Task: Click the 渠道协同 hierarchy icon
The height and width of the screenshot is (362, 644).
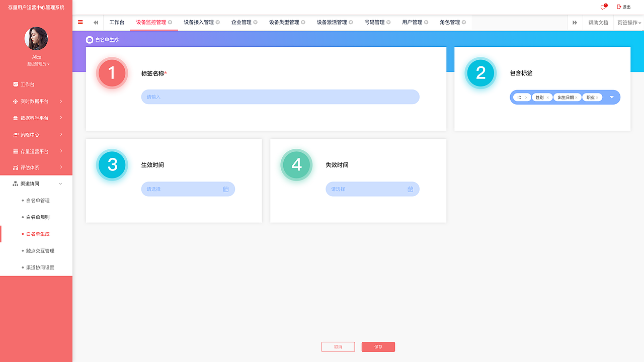Action: (16, 184)
